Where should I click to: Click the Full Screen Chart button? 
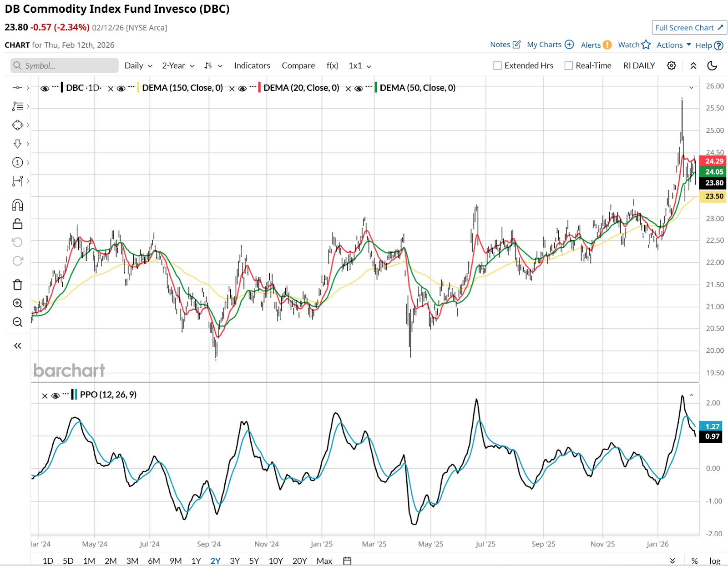click(x=689, y=28)
